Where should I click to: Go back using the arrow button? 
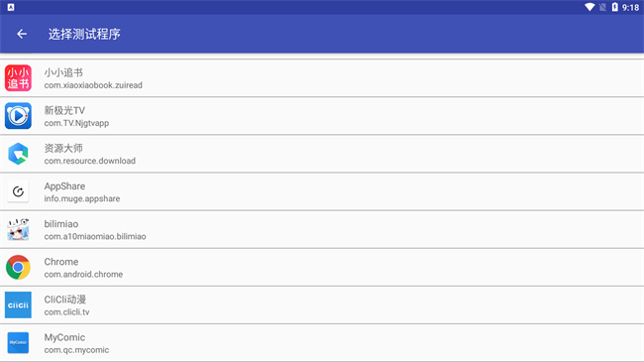click(22, 34)
